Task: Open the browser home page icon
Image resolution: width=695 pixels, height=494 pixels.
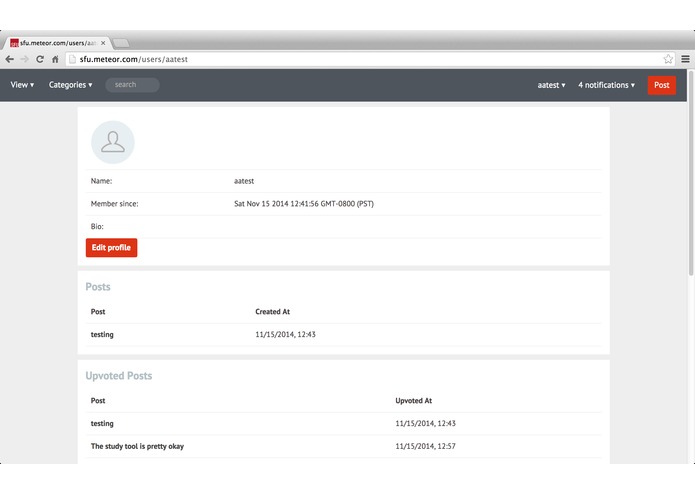Action: point(55,59)
